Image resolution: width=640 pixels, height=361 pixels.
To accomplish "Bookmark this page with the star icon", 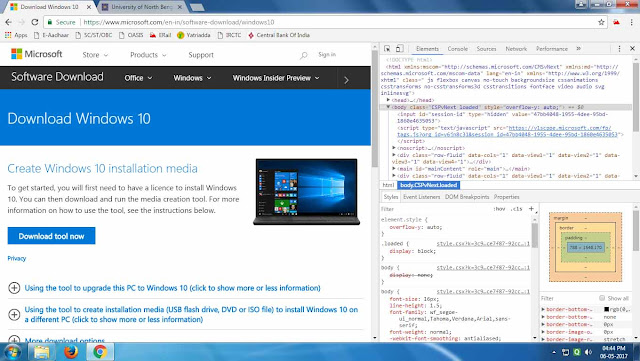I will [601, 22].
